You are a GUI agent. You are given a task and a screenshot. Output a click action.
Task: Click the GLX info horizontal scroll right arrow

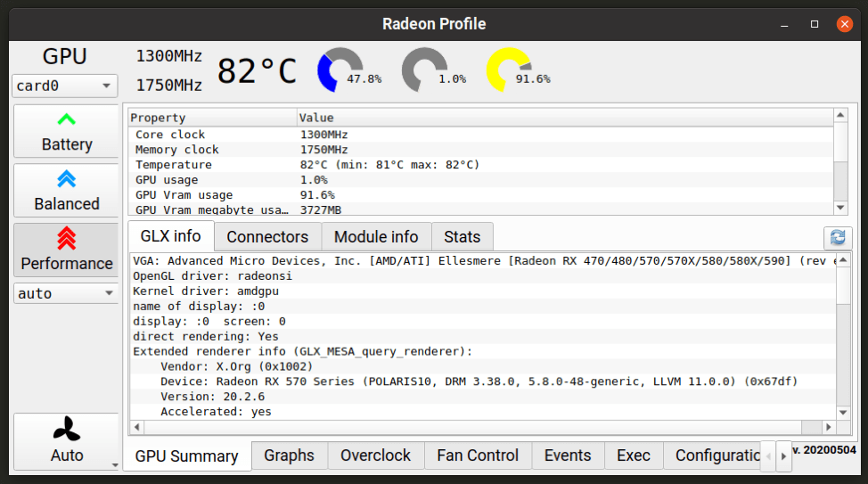coord(829,427)
